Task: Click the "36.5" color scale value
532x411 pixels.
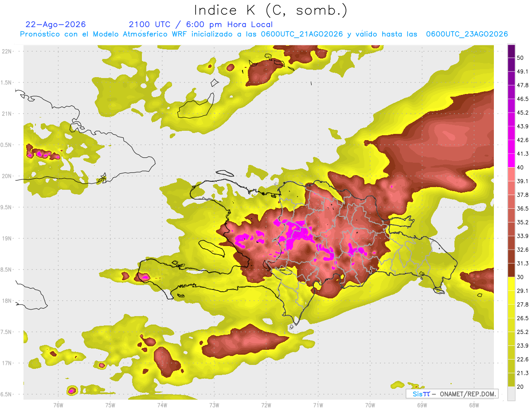Action: pos(523,208)
